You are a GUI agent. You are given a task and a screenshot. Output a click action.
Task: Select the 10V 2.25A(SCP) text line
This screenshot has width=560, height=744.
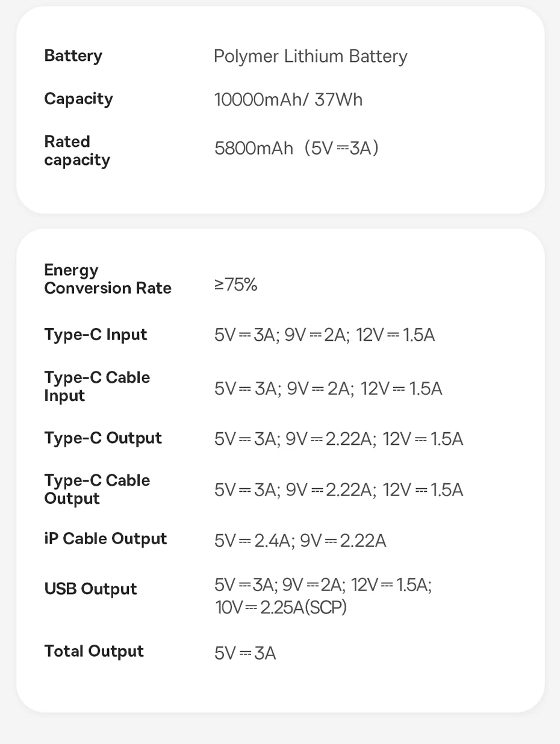click(281, 608)
